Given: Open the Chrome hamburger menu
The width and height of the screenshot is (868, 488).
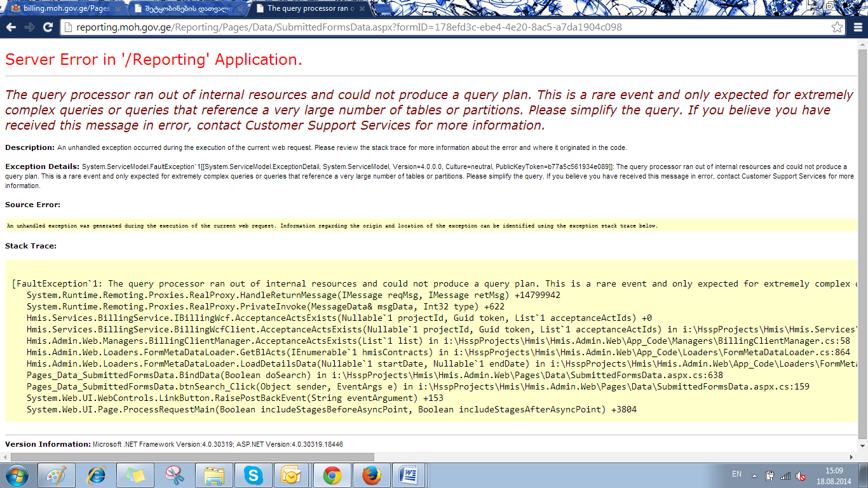Looking at the screenshot, I should pyautogui.click(x=858, y=27).
